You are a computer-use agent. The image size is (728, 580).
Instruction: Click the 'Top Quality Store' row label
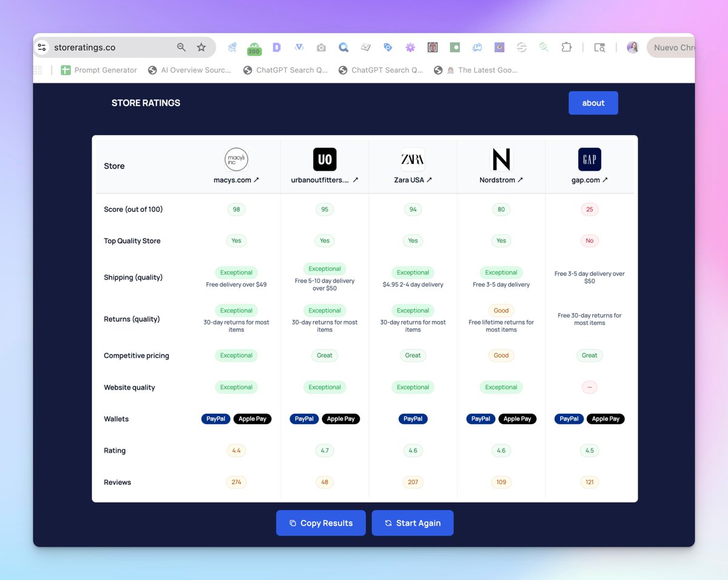click(x=132, y=241)
